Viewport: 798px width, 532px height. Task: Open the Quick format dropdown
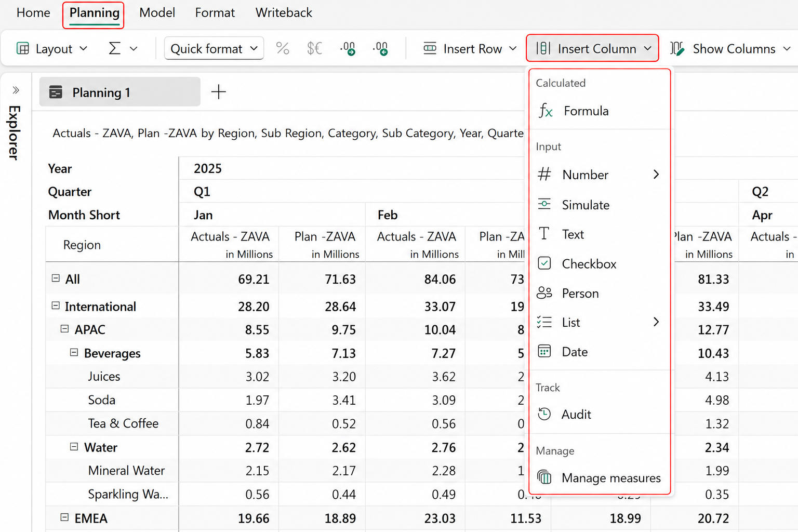(214, 48)
